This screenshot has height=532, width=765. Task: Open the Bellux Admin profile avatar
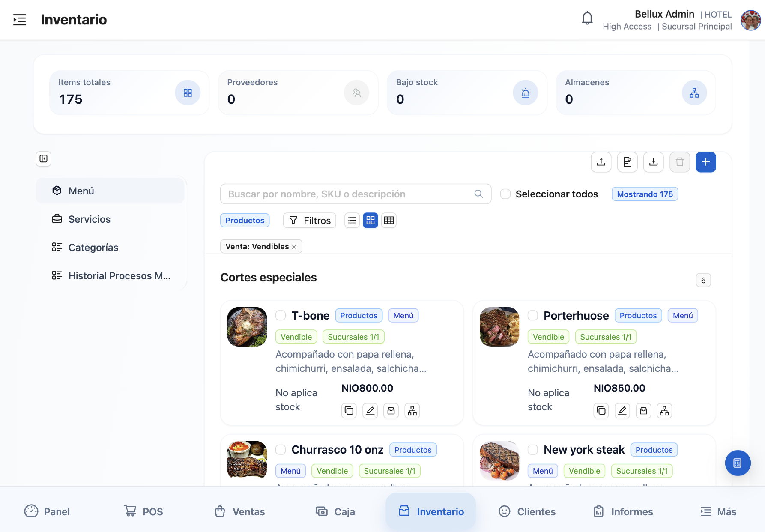point(750,20)
